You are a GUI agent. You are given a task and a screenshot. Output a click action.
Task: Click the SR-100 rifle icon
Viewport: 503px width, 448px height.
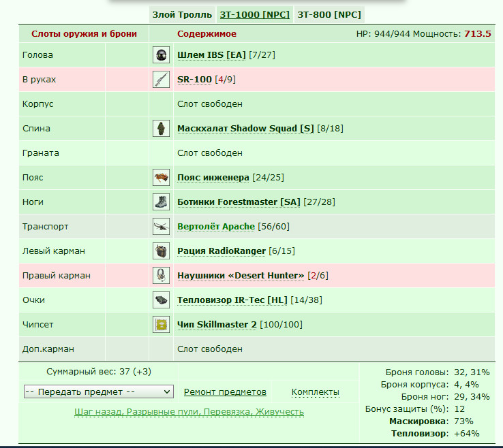coord(161,80)
